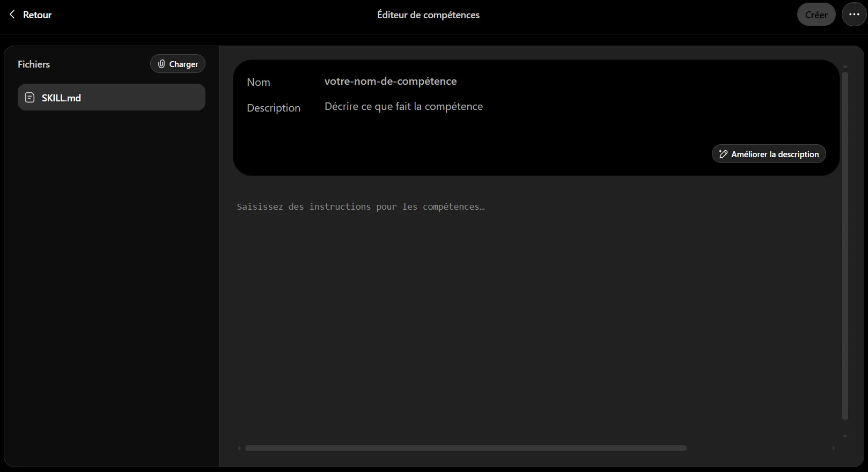Screen dimensions: 868x472
Task: Click the vertical scrollbar up arrow
Action: click(x=845, y=67)
